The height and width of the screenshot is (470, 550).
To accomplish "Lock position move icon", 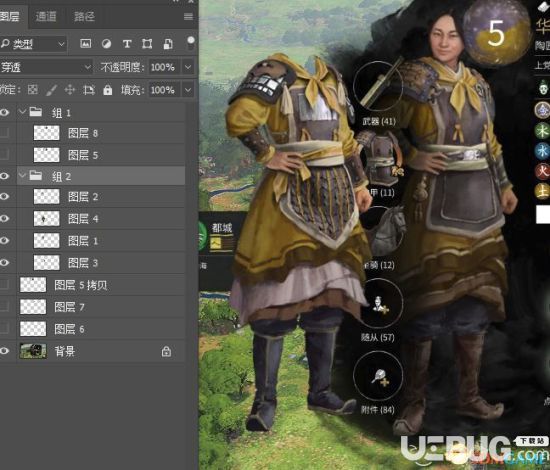I will [70, 90].
